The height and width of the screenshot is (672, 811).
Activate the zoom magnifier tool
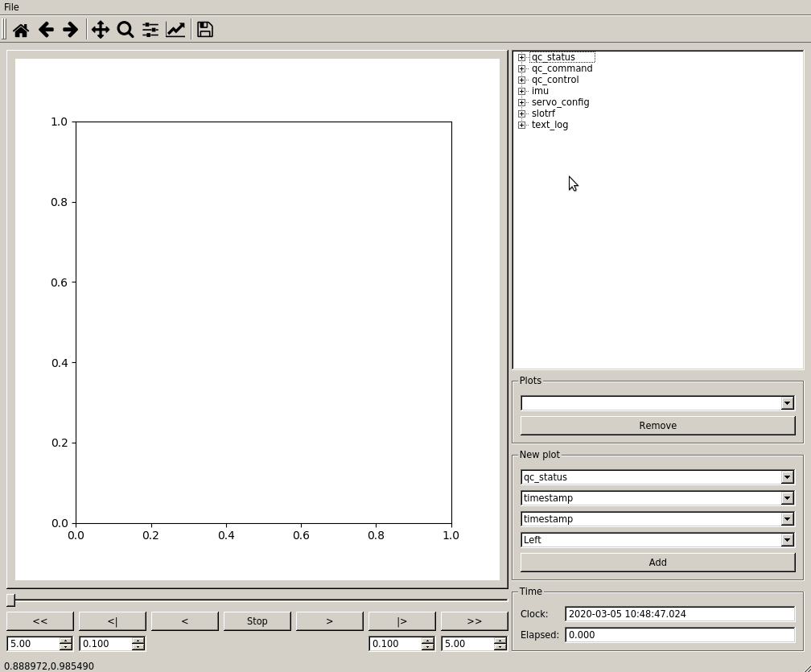125,29
